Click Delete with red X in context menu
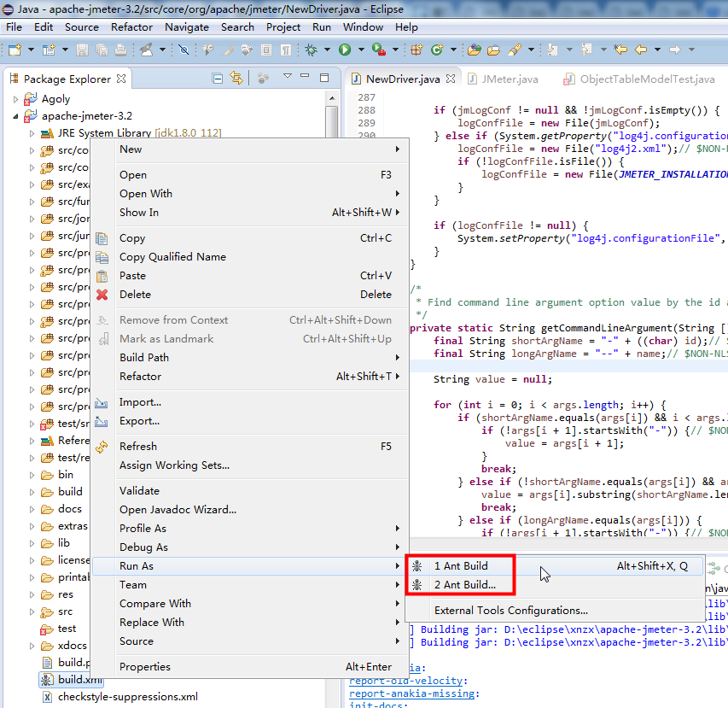728x708 pixels. (x=250, y=295)
